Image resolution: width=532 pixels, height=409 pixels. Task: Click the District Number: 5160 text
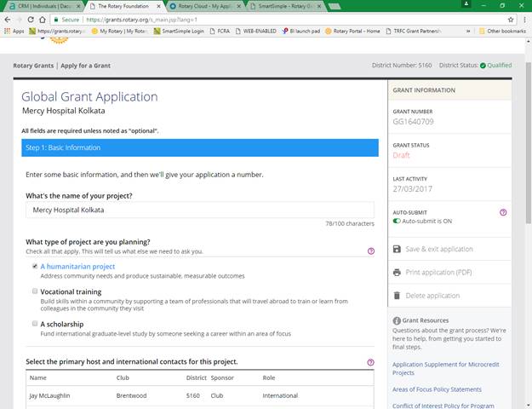pos(402,66)
